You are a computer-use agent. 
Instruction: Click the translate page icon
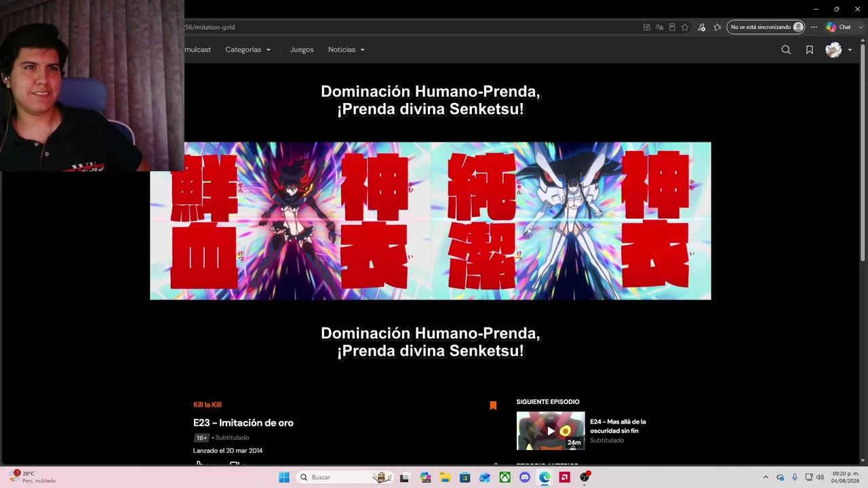659,27
